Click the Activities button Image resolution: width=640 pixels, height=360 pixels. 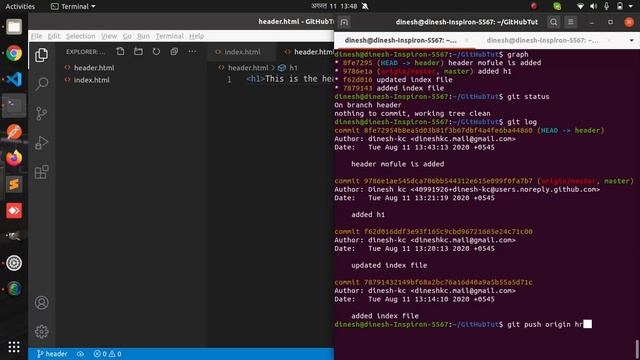coord(20,6)
